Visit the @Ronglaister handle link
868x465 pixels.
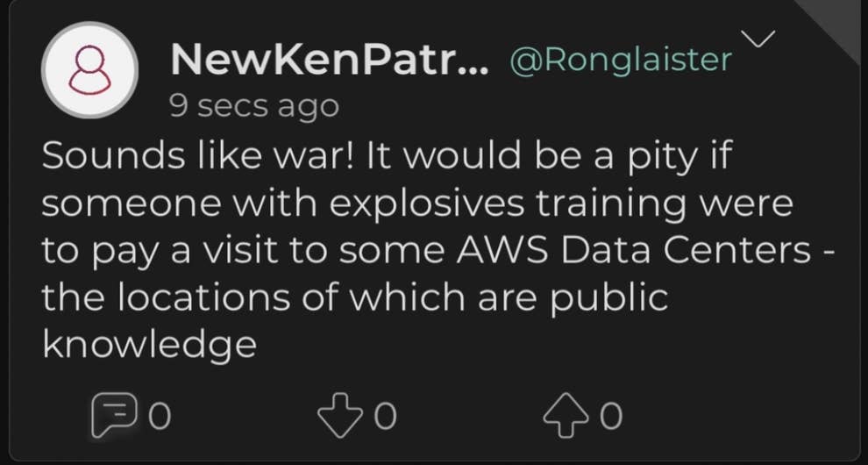click(620, 60)
